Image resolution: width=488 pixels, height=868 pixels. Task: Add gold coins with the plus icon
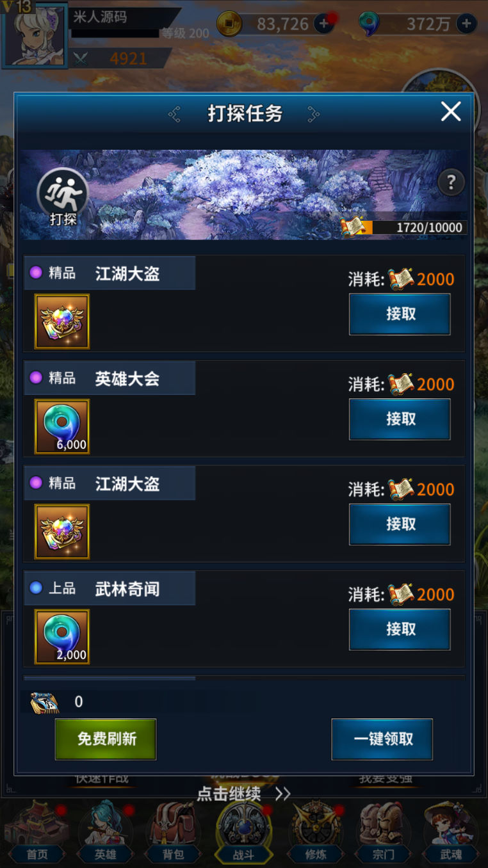(x=323, y=24)
